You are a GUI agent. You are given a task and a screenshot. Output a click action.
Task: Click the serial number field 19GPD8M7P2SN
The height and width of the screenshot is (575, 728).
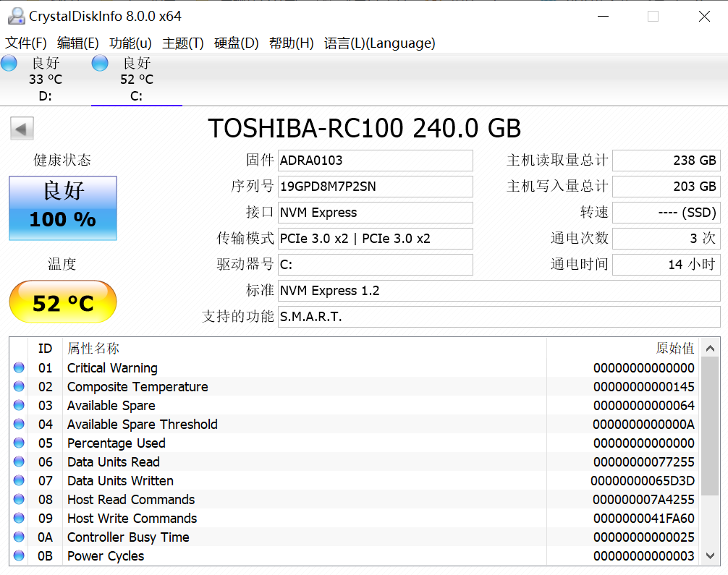[375, 187]
